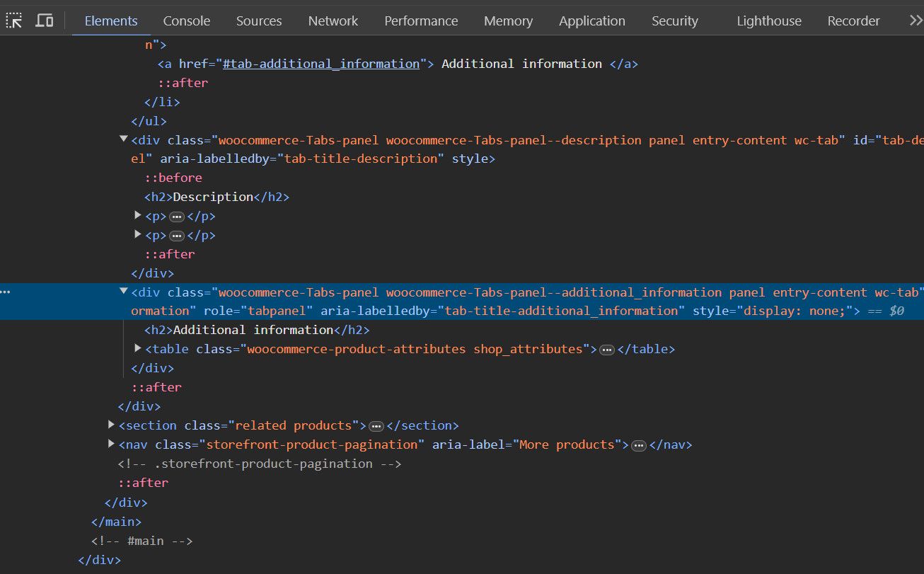Click ellipsis badge in second p element
Image resolution: width=924 pixels, height=574 pixels.
177,236
